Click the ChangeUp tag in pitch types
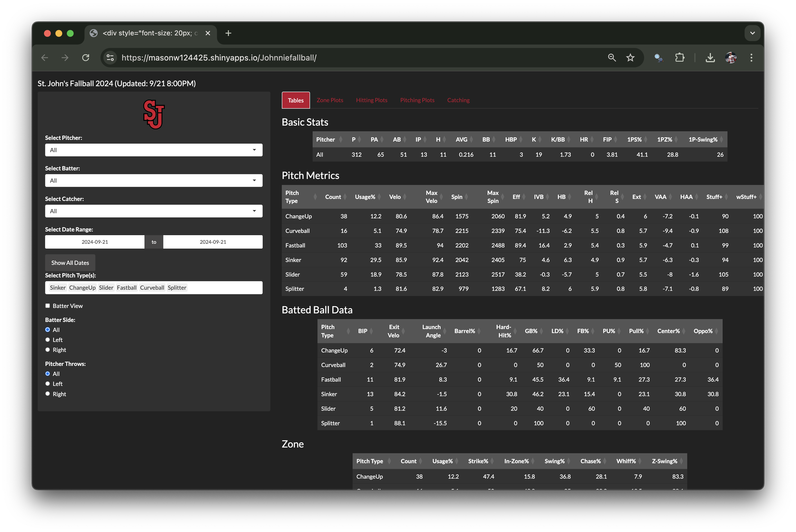This screenshot has width=796, height=532. (83, 288)
